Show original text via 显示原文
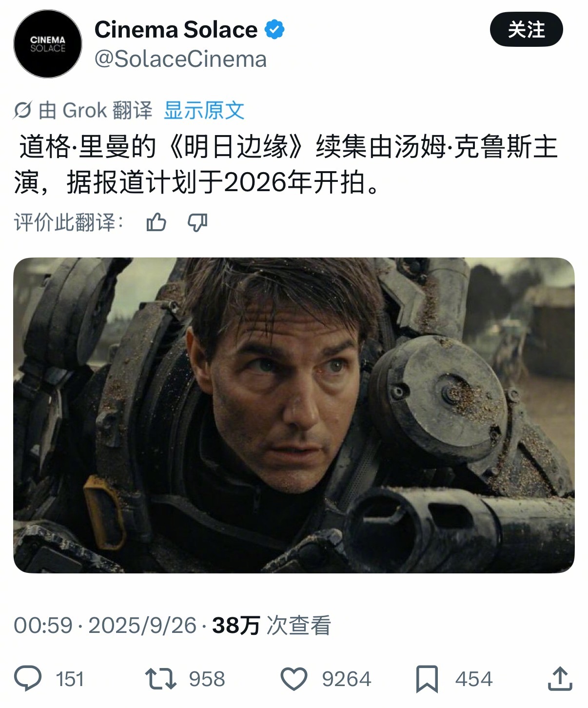This screenshot has width=588, height=708. click(204, 110)
